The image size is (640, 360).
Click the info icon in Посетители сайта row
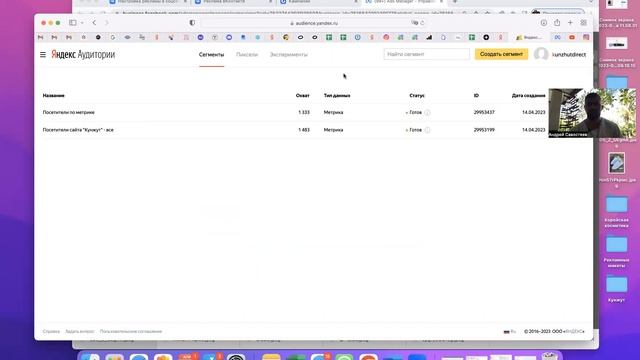[x=427, y=130]
